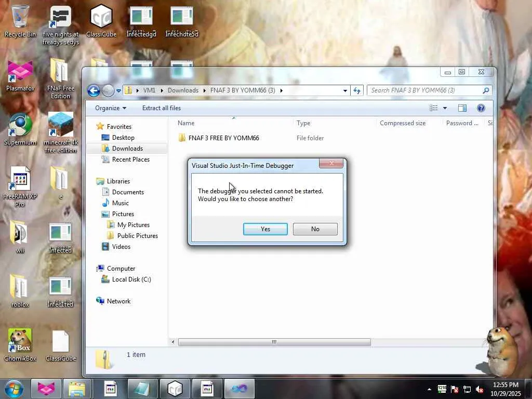Select the roblox zip folder on desktop
Screen dimensions: 532x399
coord(20,291)
